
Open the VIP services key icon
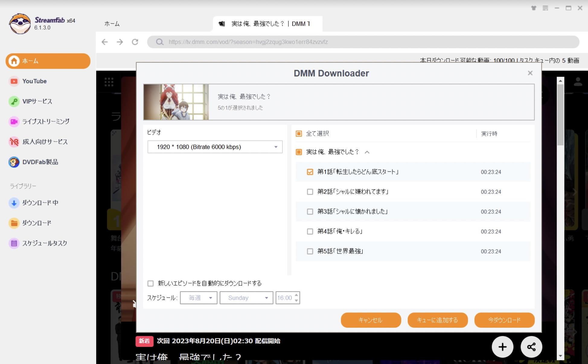[14, 101]
